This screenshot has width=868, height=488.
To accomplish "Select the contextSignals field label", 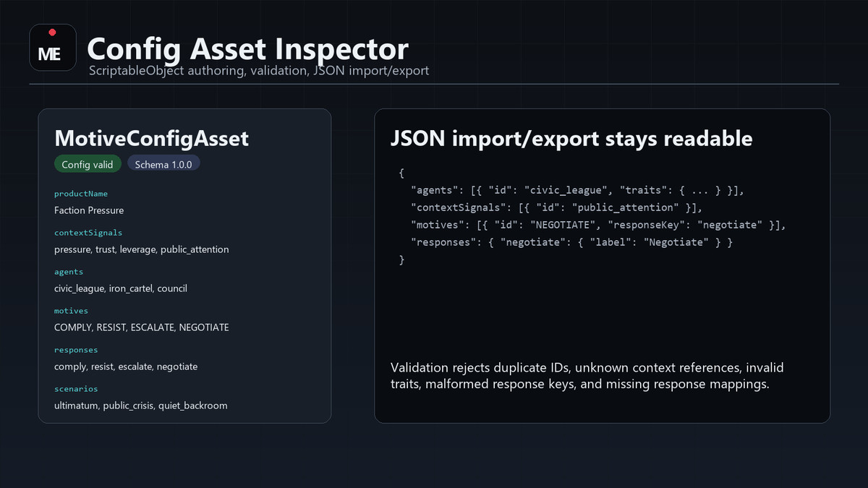I will click(x=88, y=233).
